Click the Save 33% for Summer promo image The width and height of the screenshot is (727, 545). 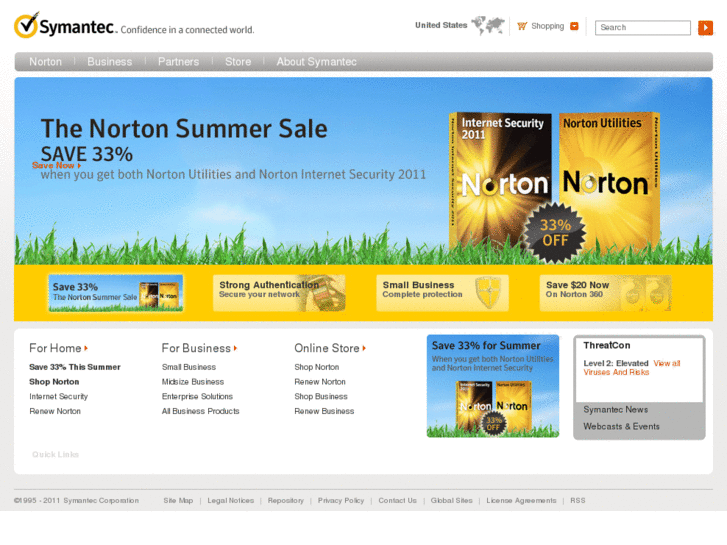click(x=493, y=386)
